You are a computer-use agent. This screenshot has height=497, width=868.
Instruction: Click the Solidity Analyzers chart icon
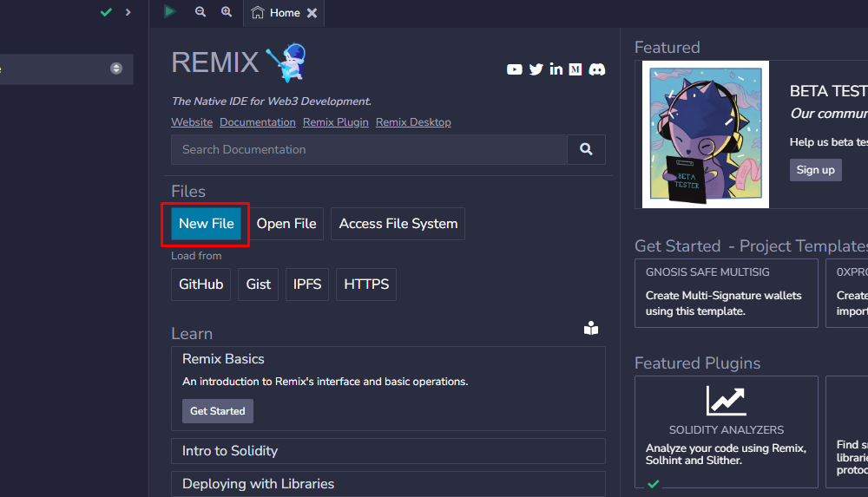[726, 402]
